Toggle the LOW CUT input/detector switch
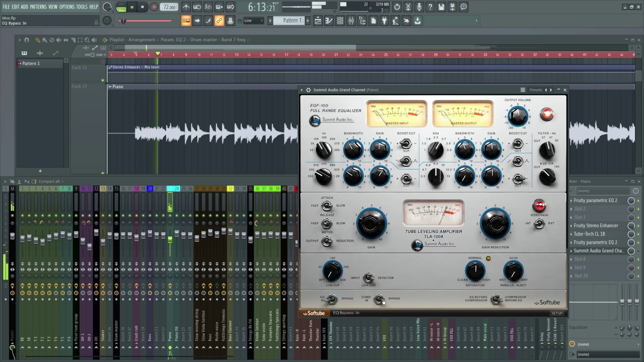Screen dimensions: 644x362 tap(369, 278)
